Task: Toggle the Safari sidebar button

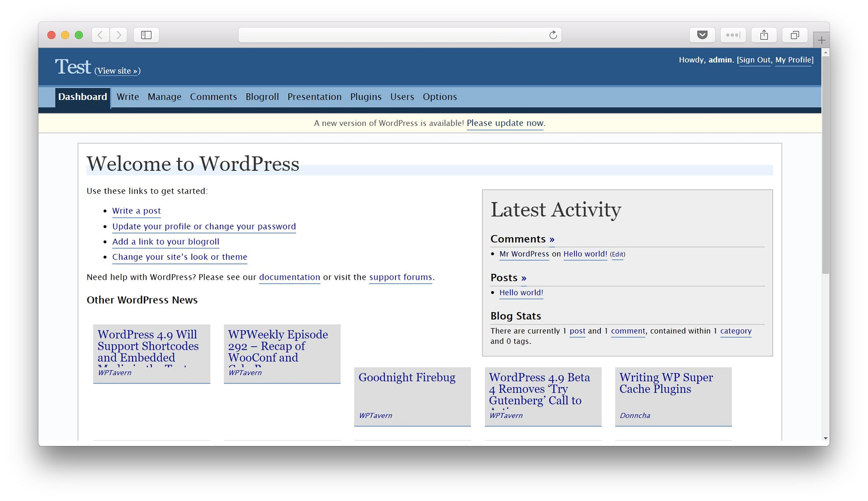Action: (146, 35)
